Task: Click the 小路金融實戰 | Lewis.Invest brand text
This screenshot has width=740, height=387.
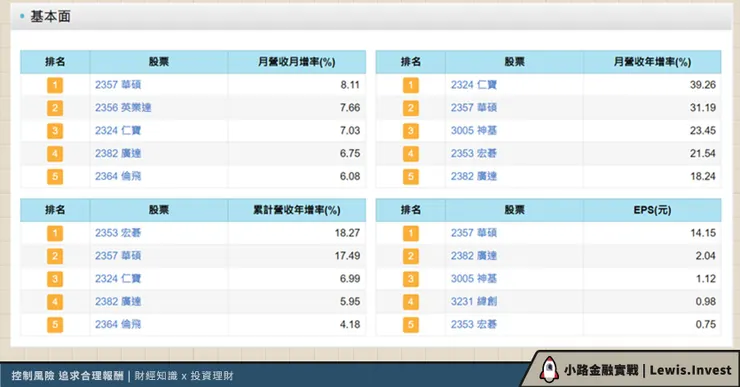Action: 648,370
